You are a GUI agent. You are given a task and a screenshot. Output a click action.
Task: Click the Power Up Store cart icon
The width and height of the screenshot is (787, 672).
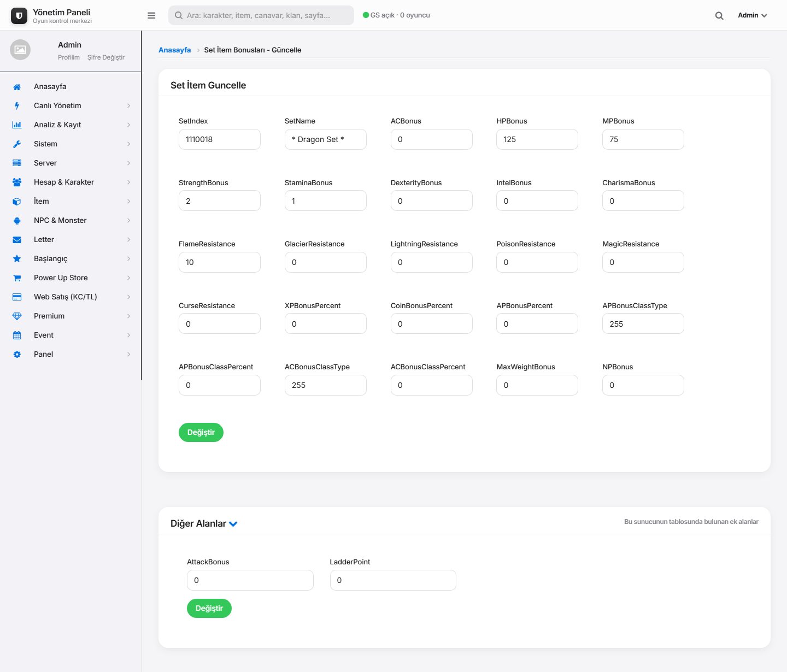click(x=17, y=278)
